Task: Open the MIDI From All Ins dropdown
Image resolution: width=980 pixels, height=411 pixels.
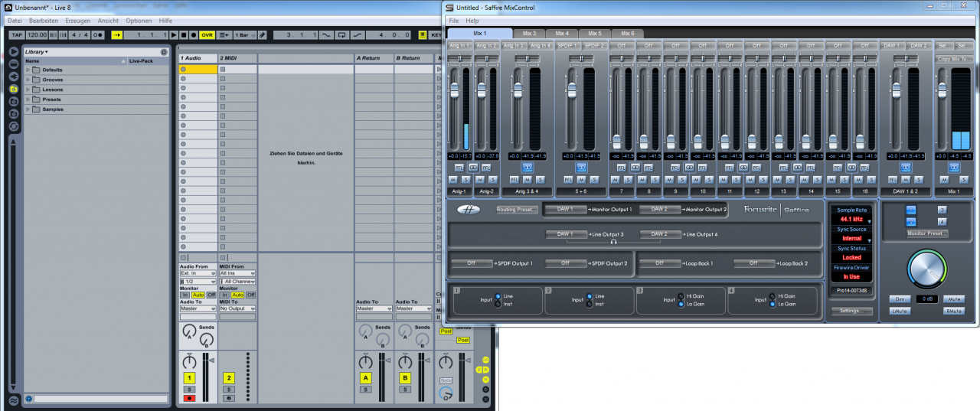Action: click(x=237, y=273)
